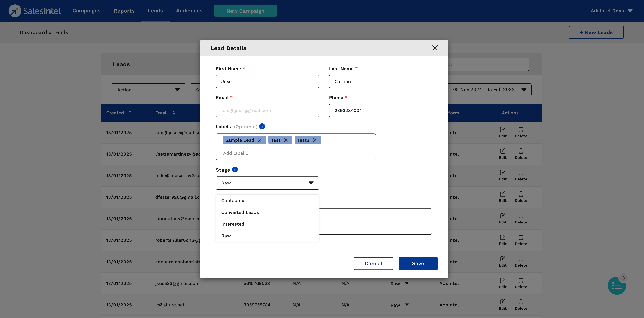Click Delete trash icon for jc@aljure.net lead

coord(521,302)
